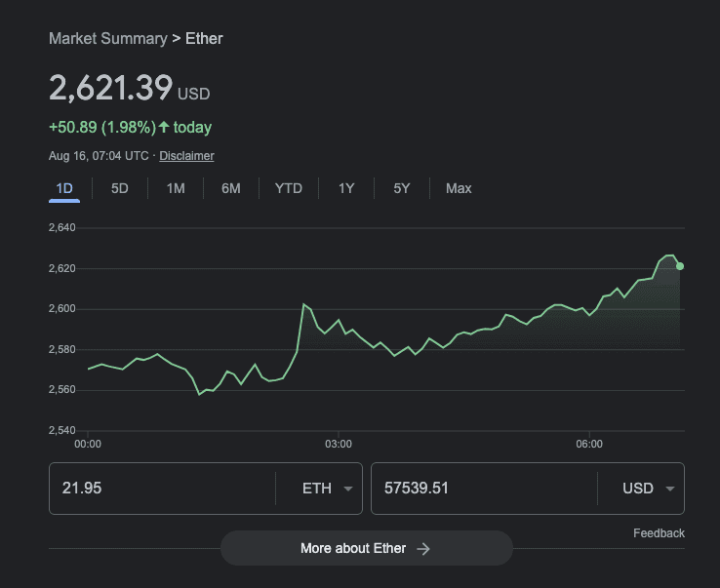Viewport: 720px width, 588px height.
Task: Switch to the 1M chart range
Action: (x=176, y=188)
